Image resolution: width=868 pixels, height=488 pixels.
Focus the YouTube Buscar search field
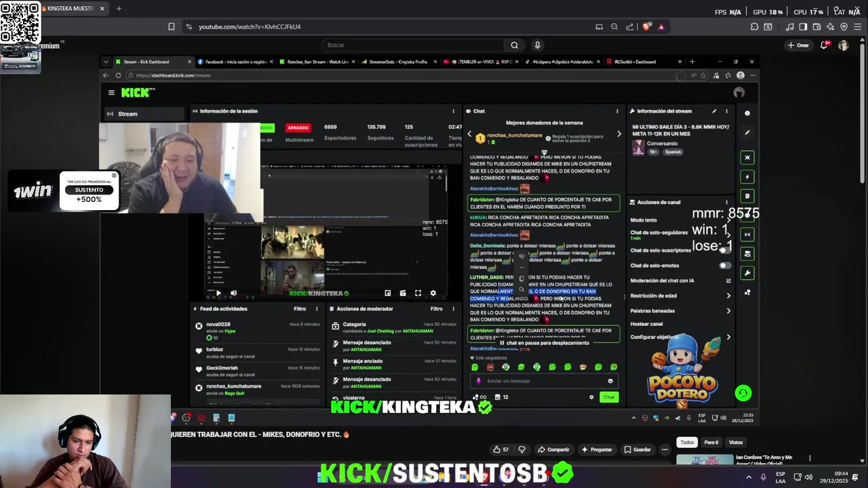click(414, 45)
